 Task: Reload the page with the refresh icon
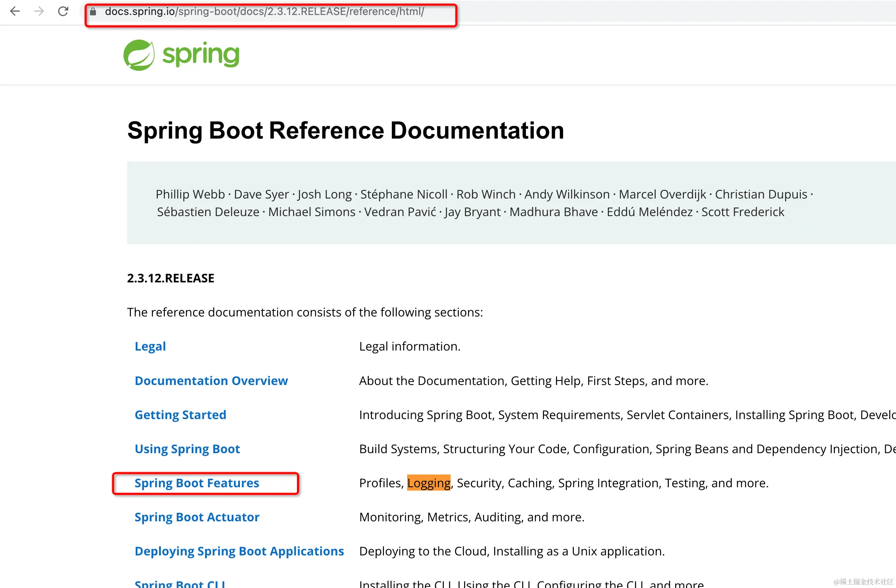click(x=63, y=11)
